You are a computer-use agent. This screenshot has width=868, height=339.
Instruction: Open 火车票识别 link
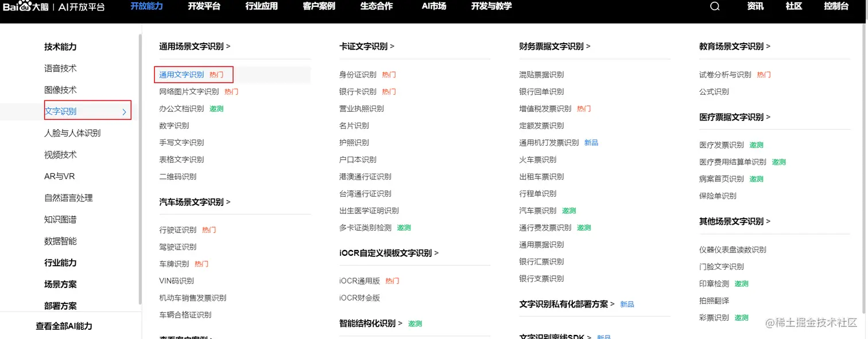pos(538,159)
